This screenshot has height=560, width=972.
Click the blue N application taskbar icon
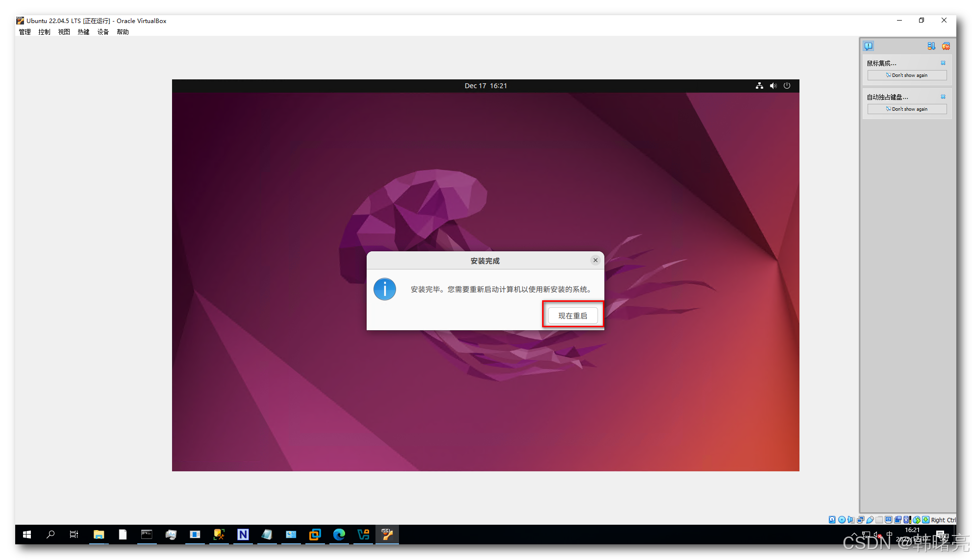[243, 535]
